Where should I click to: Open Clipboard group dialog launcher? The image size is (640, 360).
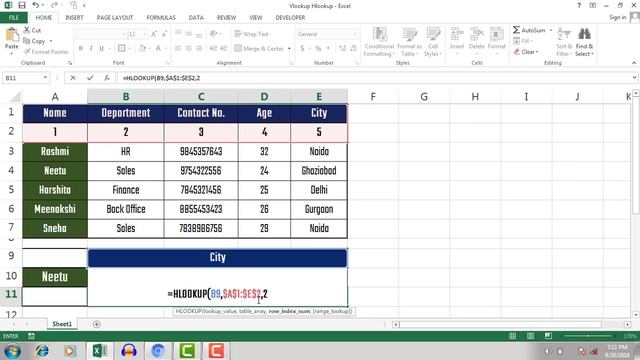point(70,63)
